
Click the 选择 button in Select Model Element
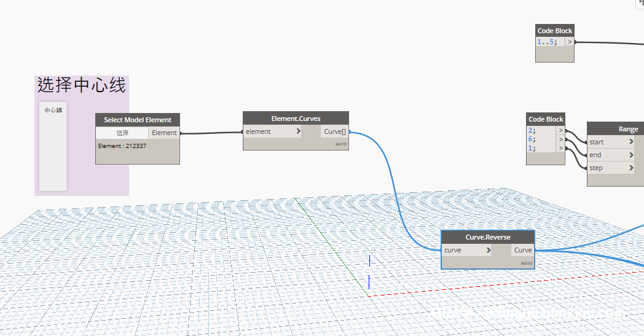[x=122, y=133]
